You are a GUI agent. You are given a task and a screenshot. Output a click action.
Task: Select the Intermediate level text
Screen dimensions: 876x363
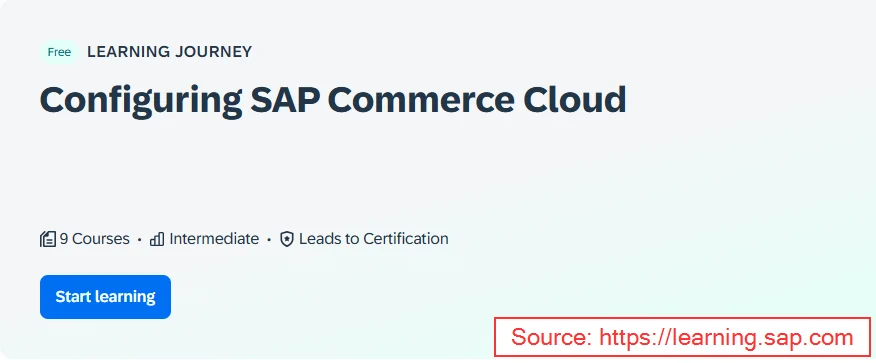pos(214,239)
